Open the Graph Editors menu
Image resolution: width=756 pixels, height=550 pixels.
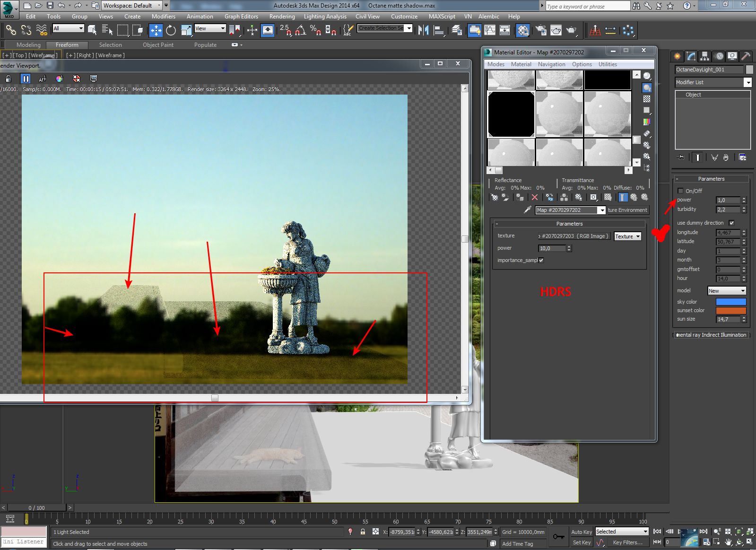[x=241, y=17]
